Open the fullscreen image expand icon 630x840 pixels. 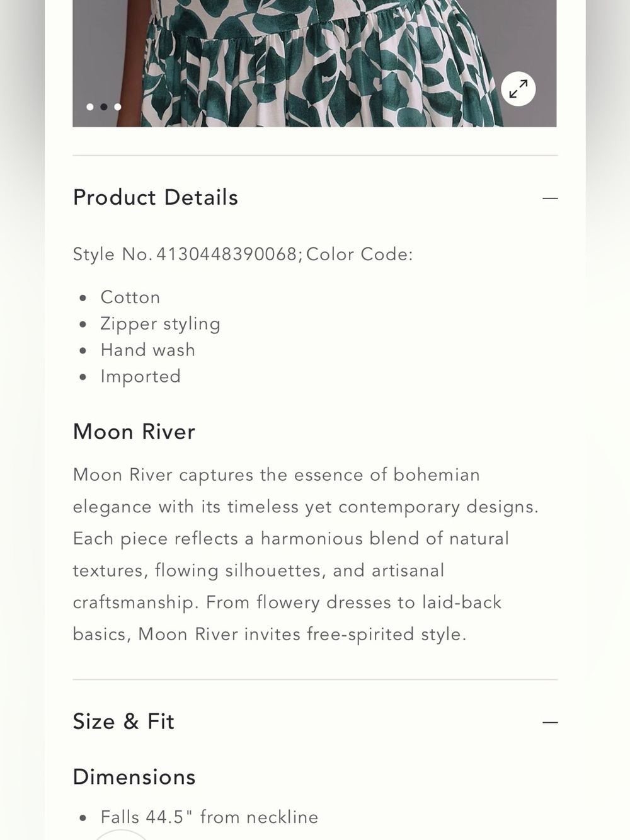point(518,89)
